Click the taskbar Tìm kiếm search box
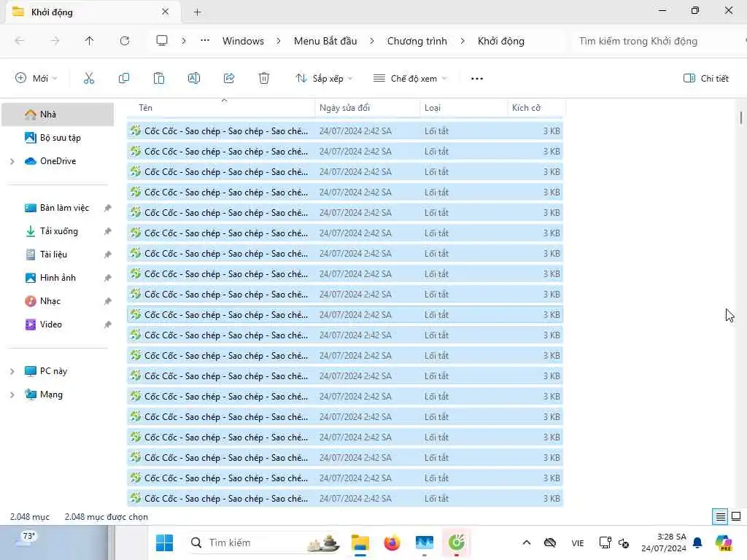747x560 pixels. coord(266,542)
